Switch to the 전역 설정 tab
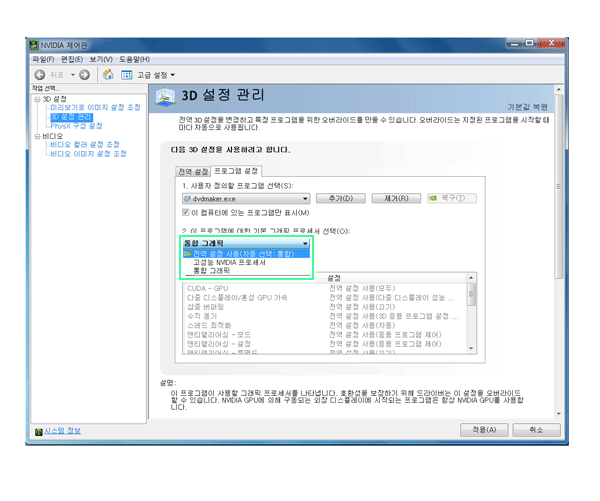Screen dimensions: 600x501 (193, 171)
